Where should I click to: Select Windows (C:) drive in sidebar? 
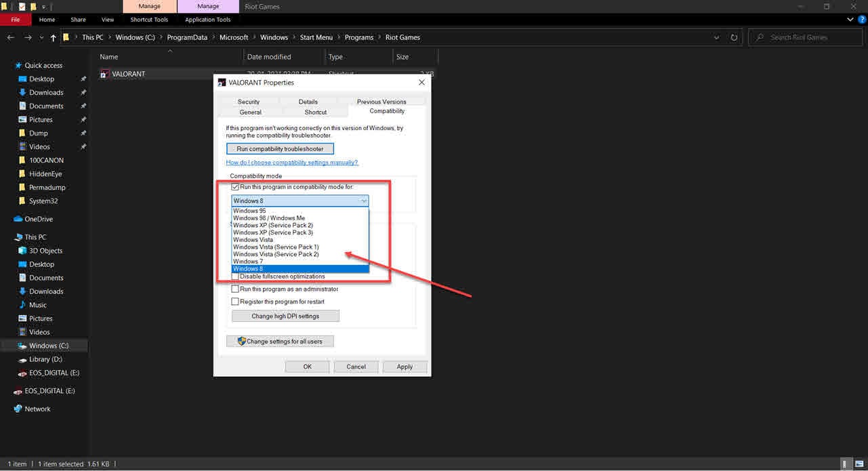44,346
